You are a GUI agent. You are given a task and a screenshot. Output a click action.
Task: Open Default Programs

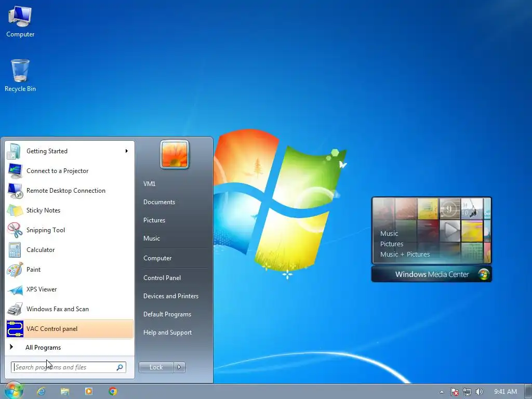pyautogui.click(x=167, y=314)
